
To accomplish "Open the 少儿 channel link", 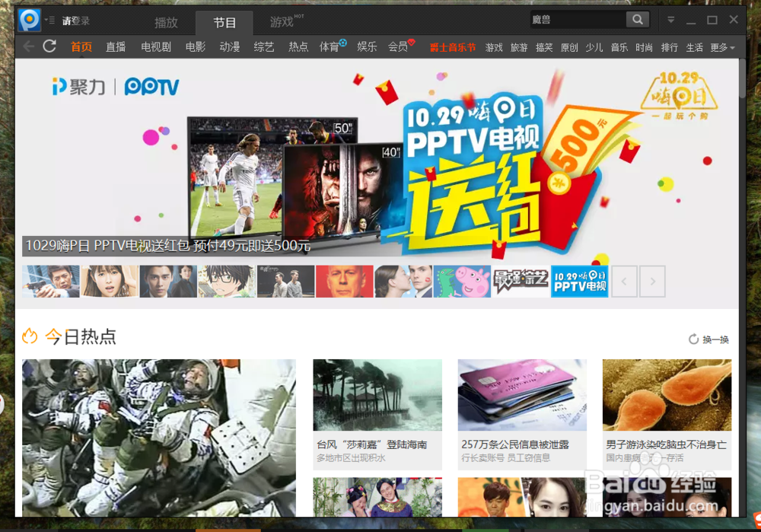I will (594, 48).
